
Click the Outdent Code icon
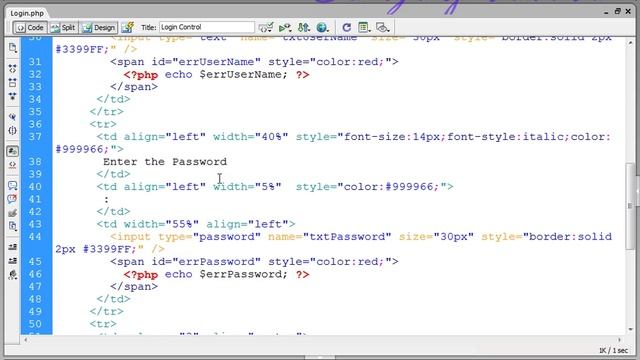(x=13, y=260)
